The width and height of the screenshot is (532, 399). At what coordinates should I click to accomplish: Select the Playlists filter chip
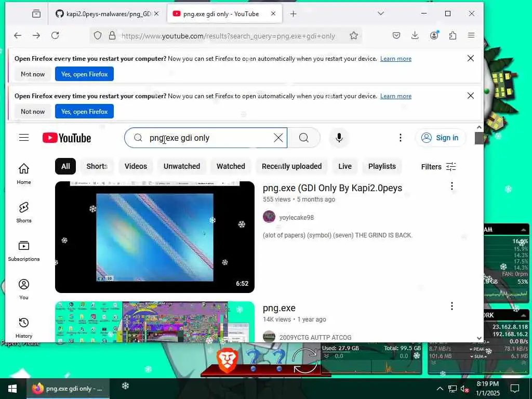(x=382, y=166)
